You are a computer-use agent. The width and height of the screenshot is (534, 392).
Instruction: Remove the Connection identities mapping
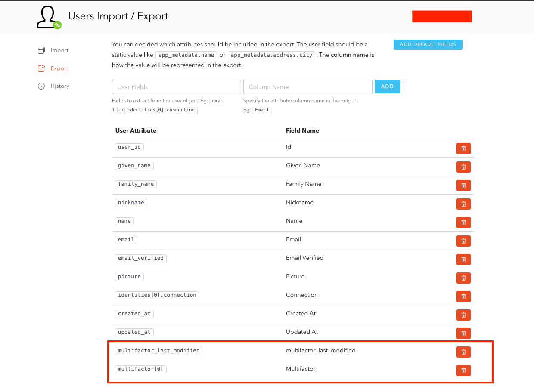point(463,296)
